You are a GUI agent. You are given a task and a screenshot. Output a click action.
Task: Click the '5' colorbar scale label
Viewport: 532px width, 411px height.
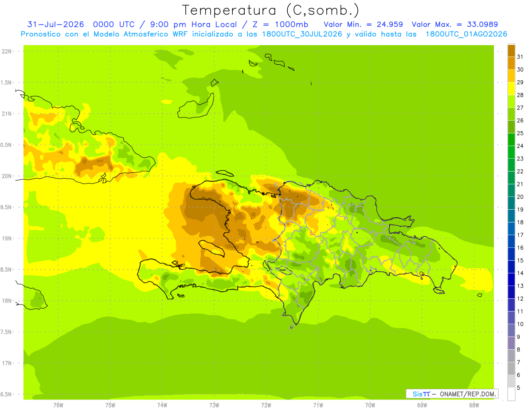[x=519, y=388]
